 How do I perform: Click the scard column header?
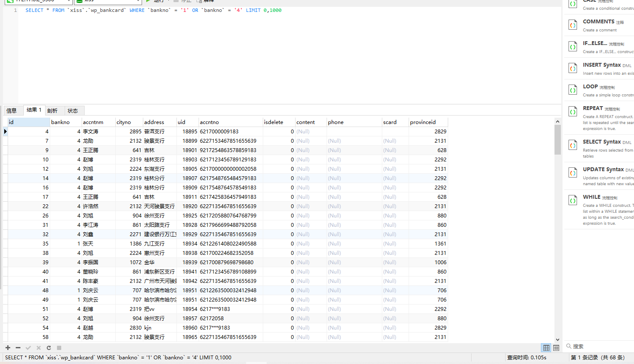coord(395,122)
